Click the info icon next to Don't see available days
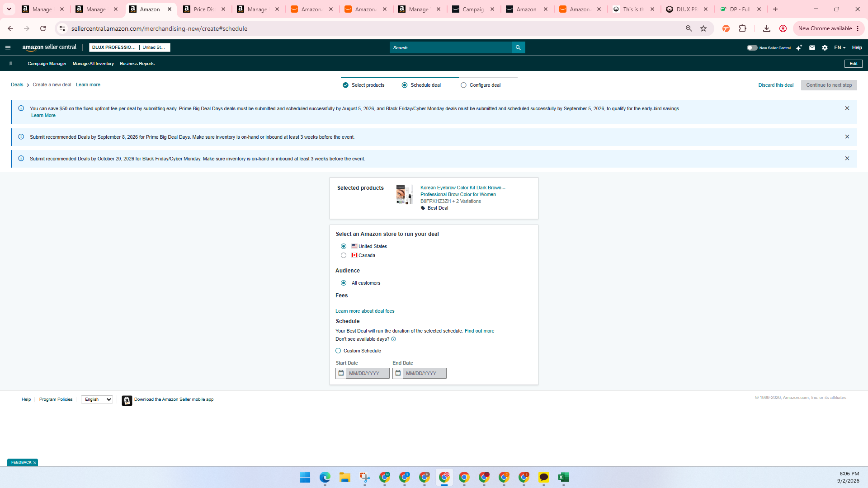868x488 pixels. pyautogui.click(x=393, y=339)
